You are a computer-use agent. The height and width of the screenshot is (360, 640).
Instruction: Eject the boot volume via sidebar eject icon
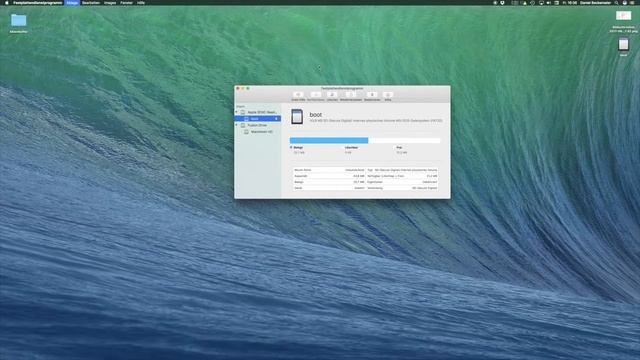coord(276,119)
